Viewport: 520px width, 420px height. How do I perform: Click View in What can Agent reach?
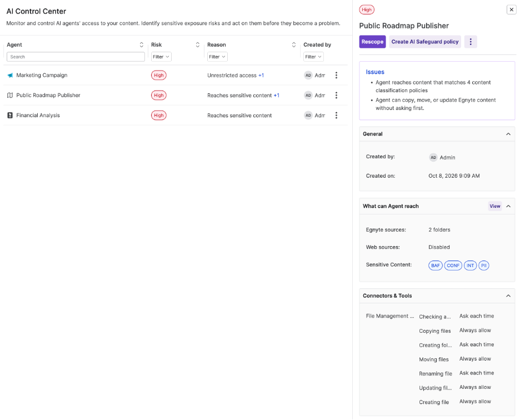pyautogui.click(x=495, y=206)
